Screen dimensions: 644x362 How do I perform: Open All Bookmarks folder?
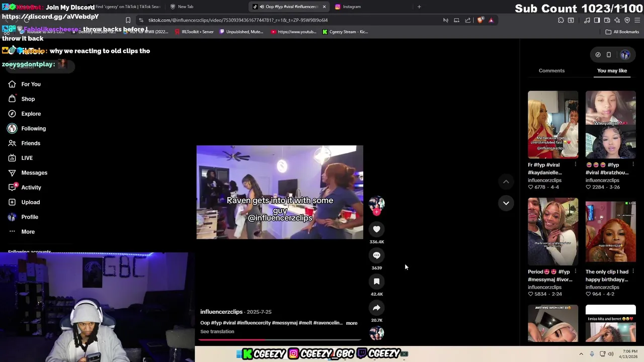click(622, 32)
